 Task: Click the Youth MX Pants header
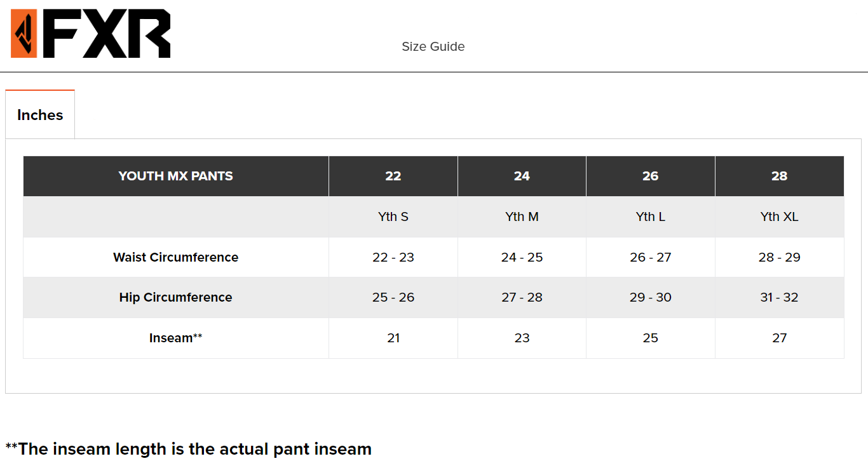[175, 176]
